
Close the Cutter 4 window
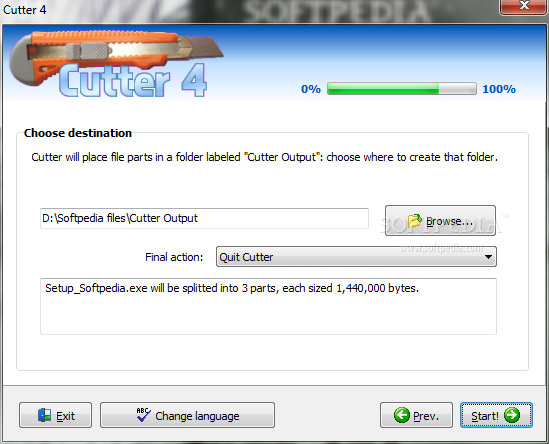click(524, 6)
